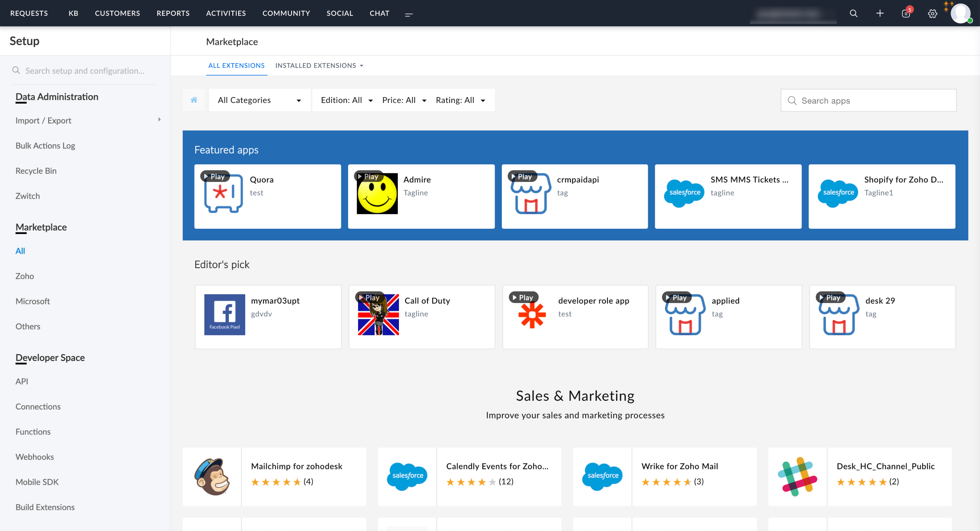Open global search magnifier in top bar
The image size is (980, 531).
[853, 13]
